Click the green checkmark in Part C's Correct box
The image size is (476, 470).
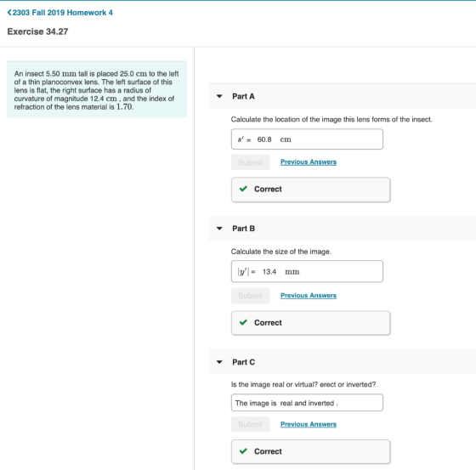(x=243, y=450)
